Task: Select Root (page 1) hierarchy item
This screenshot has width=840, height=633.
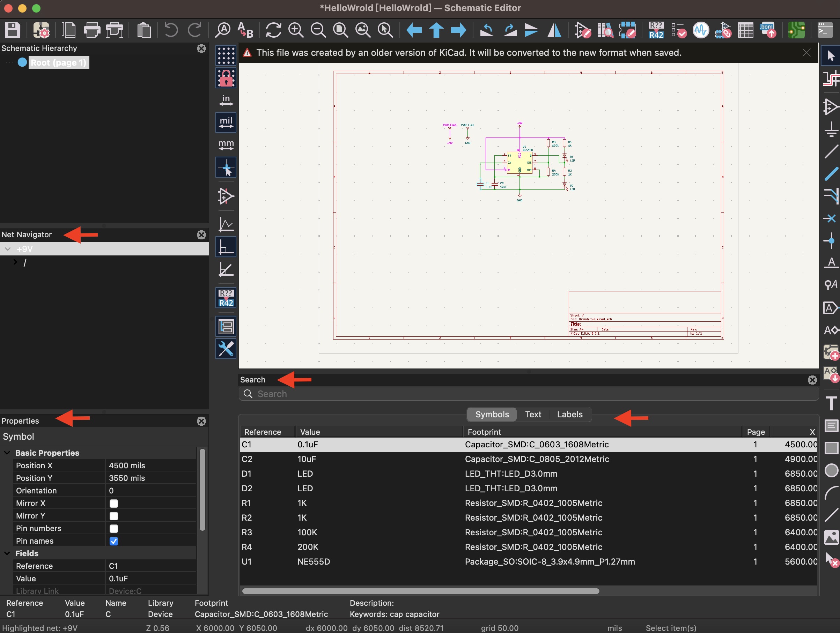Action: [59, 62]
